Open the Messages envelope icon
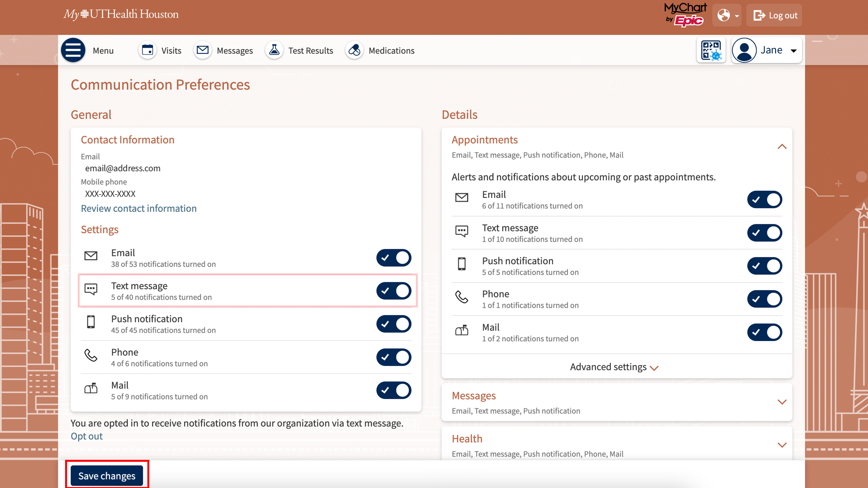868x488 pixels. point(202,50)
